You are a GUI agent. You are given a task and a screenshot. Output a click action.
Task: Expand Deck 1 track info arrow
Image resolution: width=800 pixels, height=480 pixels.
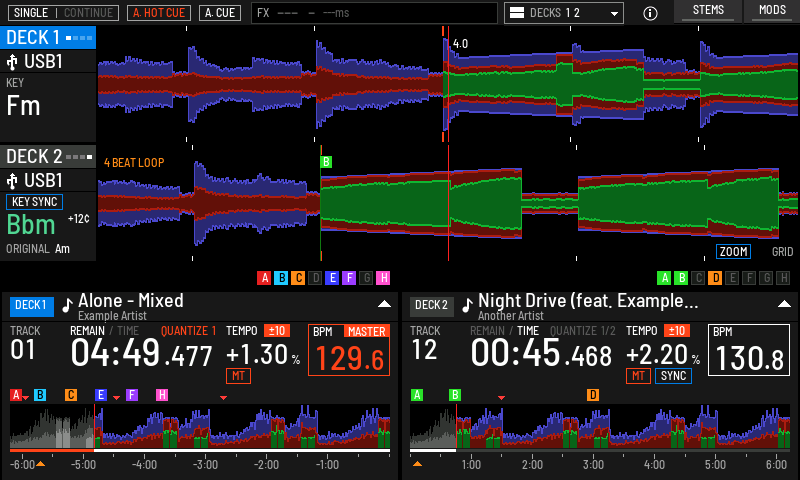[x=384, y=304]
